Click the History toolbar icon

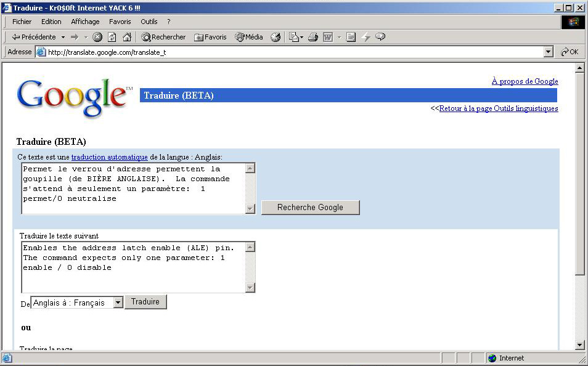coord(276,37)
